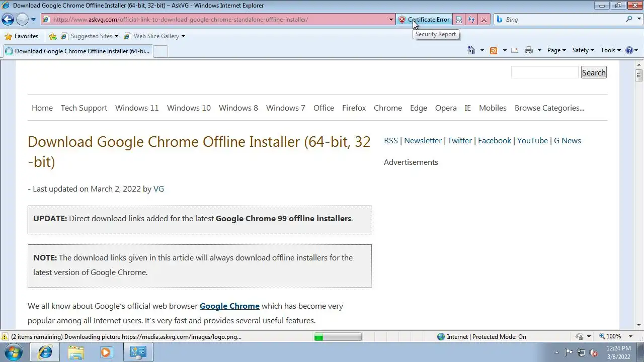Open the Windows 11 nav link
The height and width of the screenshot is (362, 644).
(137, 108)
